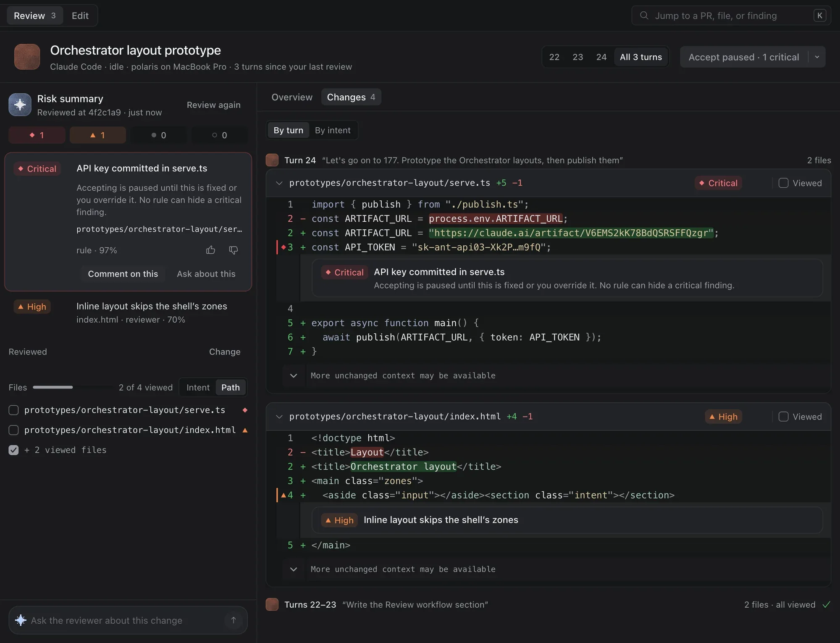Open the Accept paused dropdown arrow
The image size is (840, 643).
pos(817,57)
